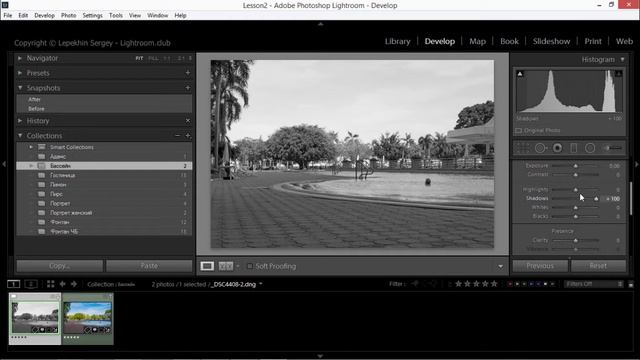Screen dimensions: 640x360
Task: Filter by flagged status icon
Action: [416, 284]
